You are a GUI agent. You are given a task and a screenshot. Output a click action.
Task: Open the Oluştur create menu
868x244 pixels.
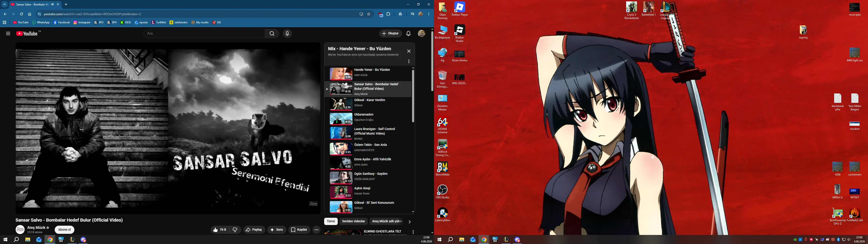coord(391,33)
